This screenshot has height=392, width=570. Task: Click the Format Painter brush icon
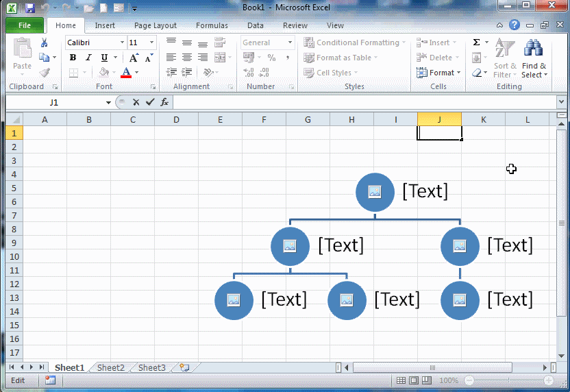pos(45,73)
